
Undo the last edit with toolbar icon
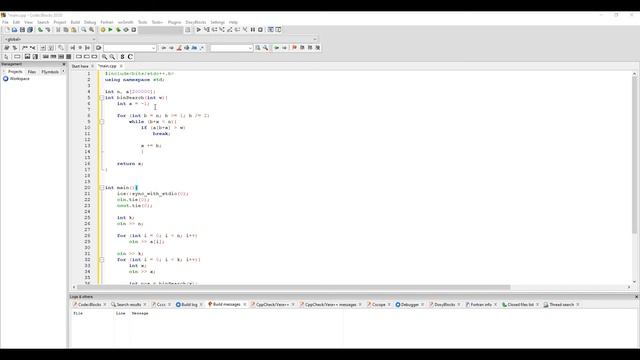point(40,30)
